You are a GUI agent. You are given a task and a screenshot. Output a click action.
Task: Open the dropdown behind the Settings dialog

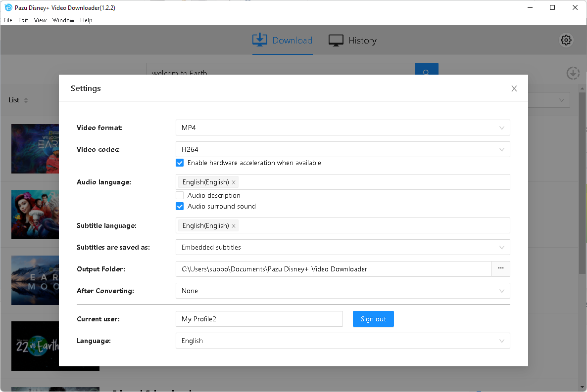tap(549, 100)
